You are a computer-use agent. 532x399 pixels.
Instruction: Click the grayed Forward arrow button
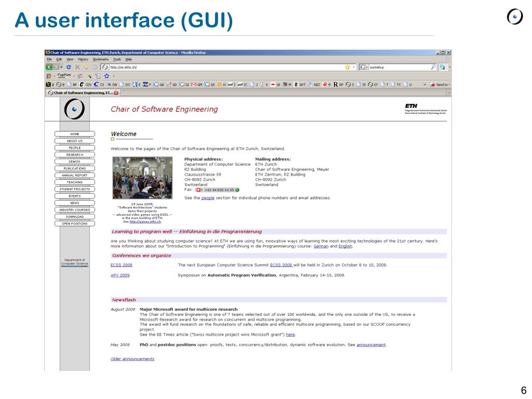(56, 67)
